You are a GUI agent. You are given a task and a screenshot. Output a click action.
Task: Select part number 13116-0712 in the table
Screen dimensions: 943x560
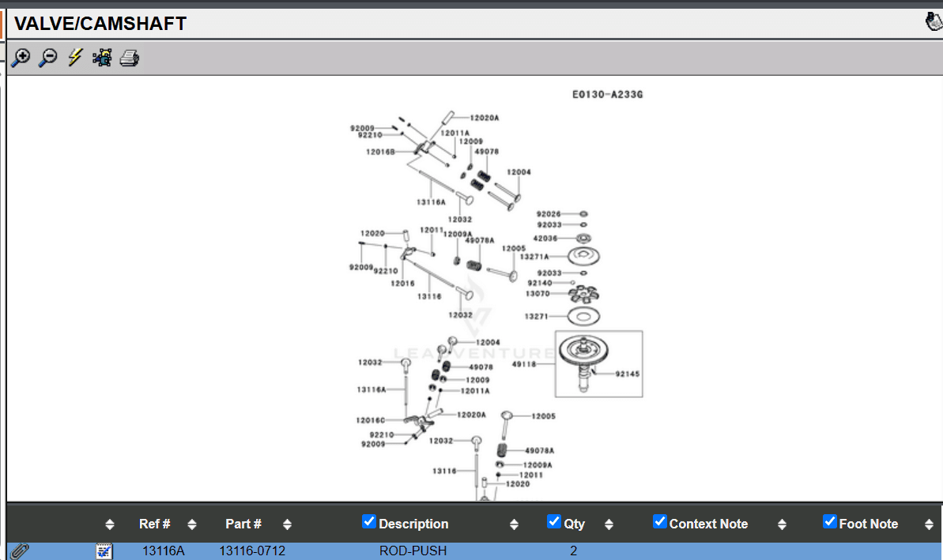pos(252,551)
